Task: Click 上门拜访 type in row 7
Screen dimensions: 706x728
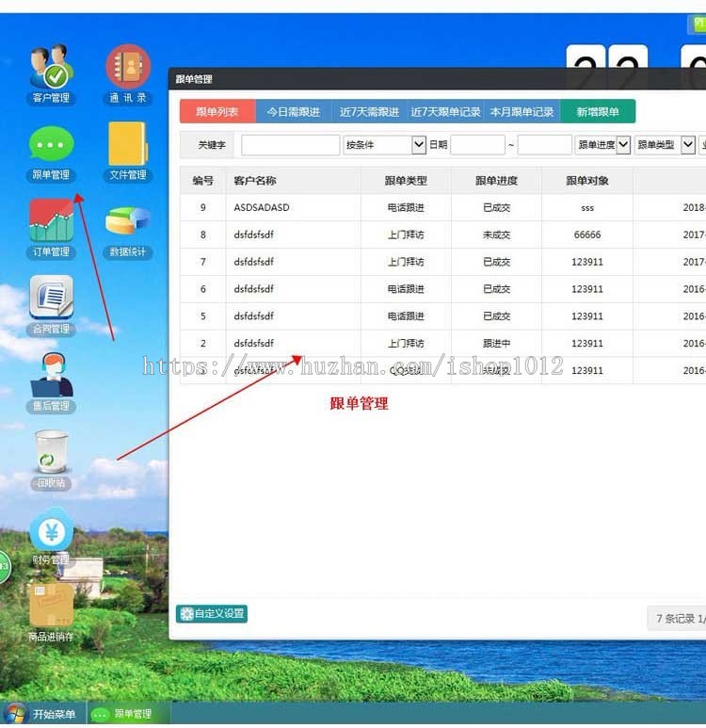Action: click(x=406, y=262)
